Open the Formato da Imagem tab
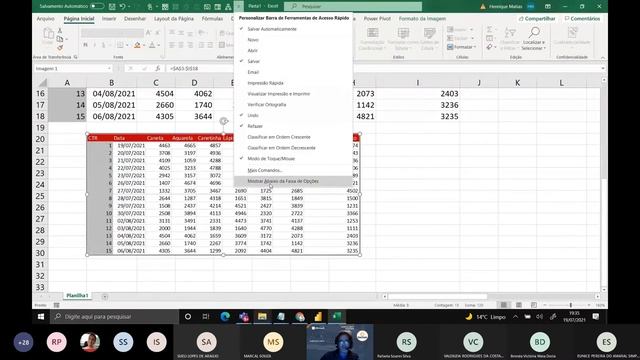 [x=422, y=19]
